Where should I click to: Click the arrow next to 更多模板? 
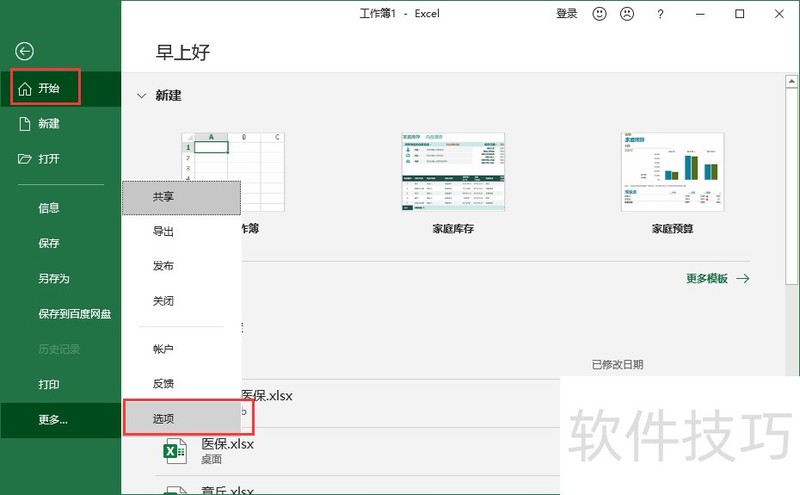[x=743, y=279]
